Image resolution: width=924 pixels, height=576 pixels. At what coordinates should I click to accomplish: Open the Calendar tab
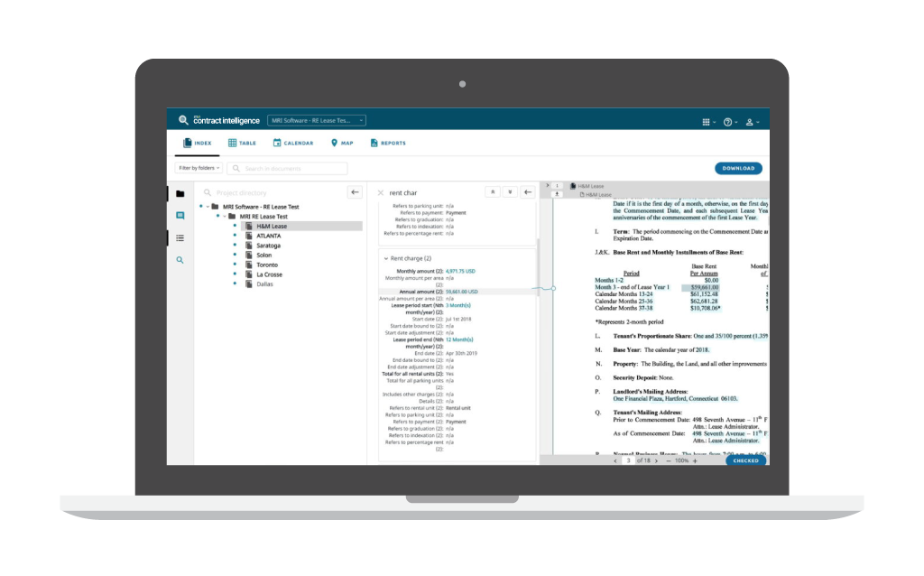[293, 143]
